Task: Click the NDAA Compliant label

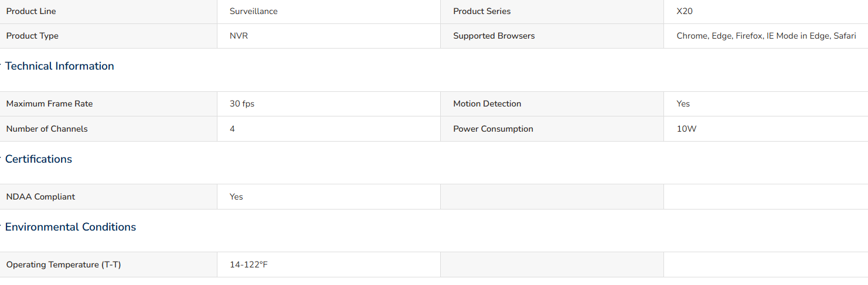Action: pos(40,197)
